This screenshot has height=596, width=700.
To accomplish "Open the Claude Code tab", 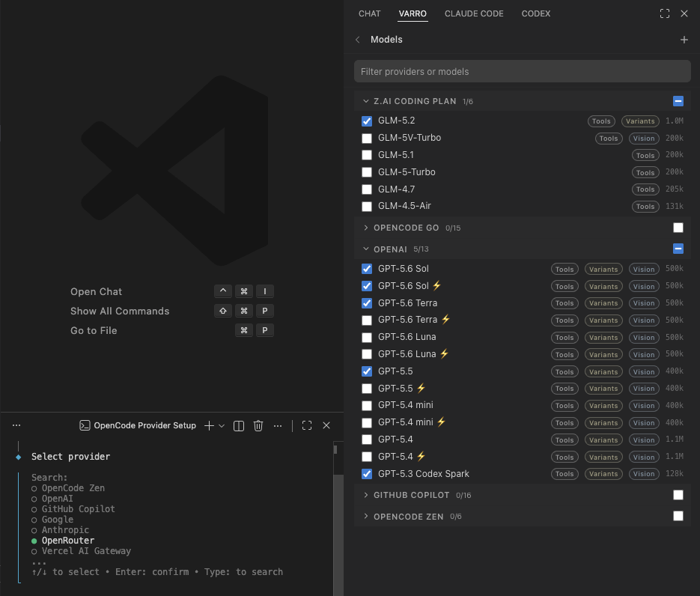I will pyautogui.click(x=474, y=13).
